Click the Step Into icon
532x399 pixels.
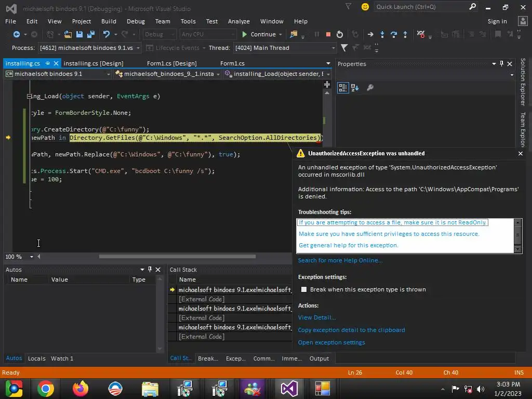click(382, 34)
